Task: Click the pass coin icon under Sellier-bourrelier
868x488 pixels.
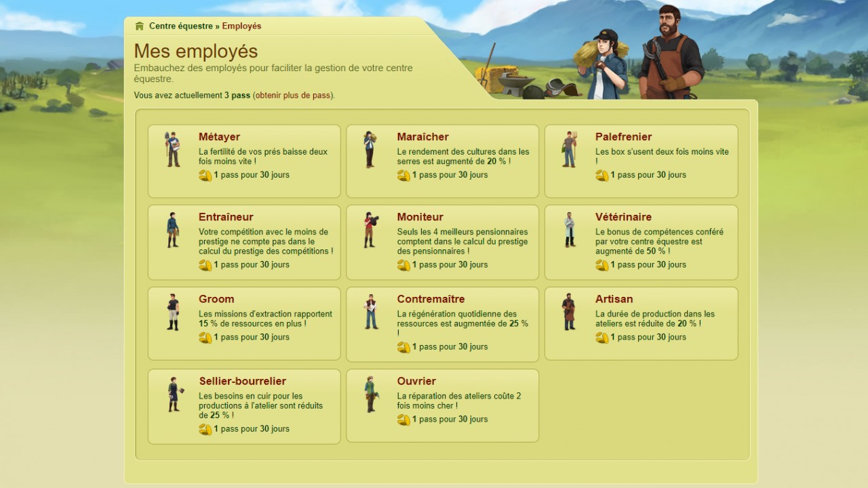Action: pos(205,429)
